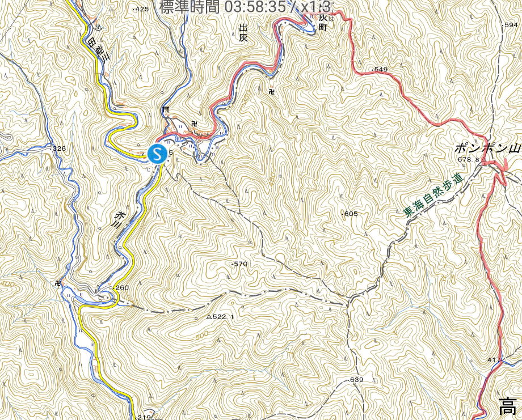Click the 594 elevation spot marker
Screen dimensions: 522x420
pos(510,25)
